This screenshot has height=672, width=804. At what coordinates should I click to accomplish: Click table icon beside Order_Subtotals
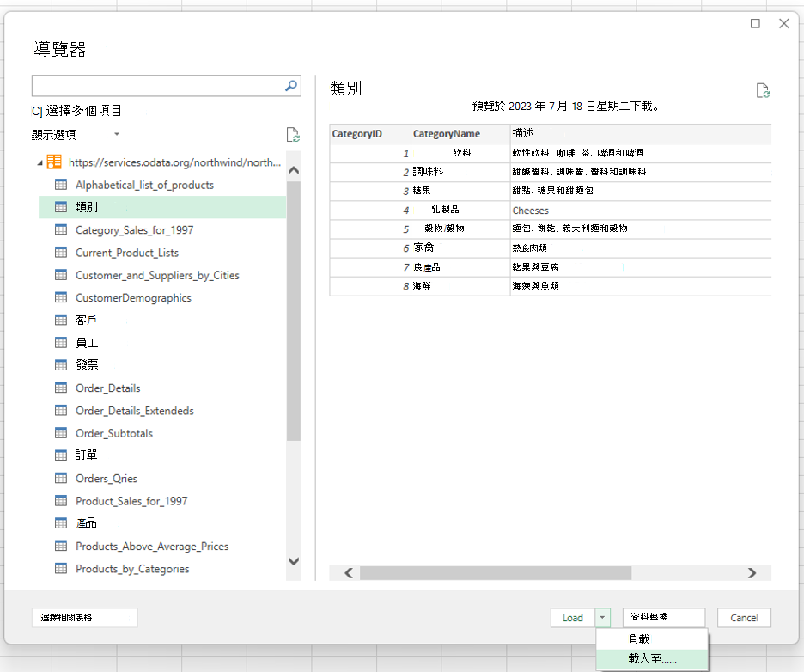tap(61, 433)
